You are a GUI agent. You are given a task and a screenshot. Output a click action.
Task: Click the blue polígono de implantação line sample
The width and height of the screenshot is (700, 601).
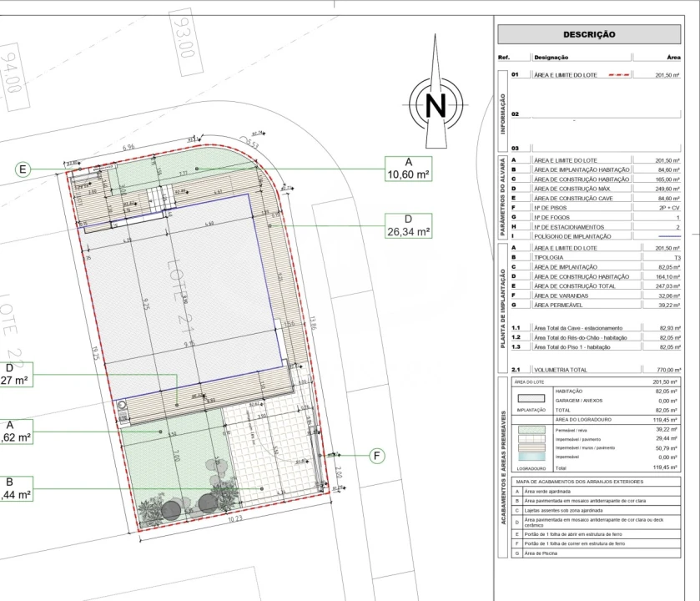(x=669, y=236)
